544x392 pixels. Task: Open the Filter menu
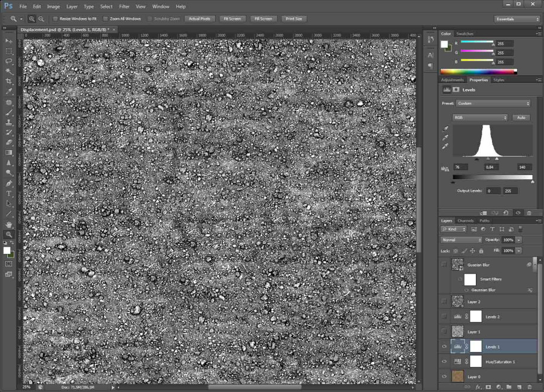[x=124, y=6]
